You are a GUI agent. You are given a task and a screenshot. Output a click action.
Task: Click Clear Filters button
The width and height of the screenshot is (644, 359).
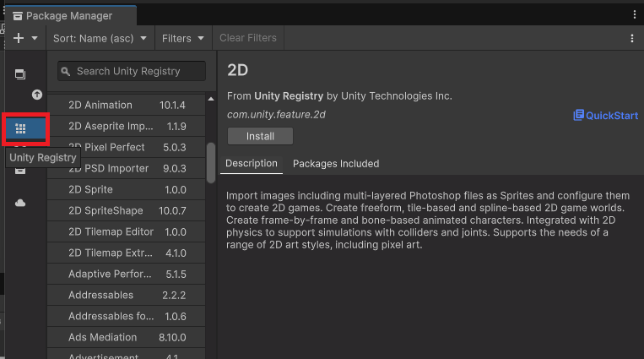click(248, 38)
